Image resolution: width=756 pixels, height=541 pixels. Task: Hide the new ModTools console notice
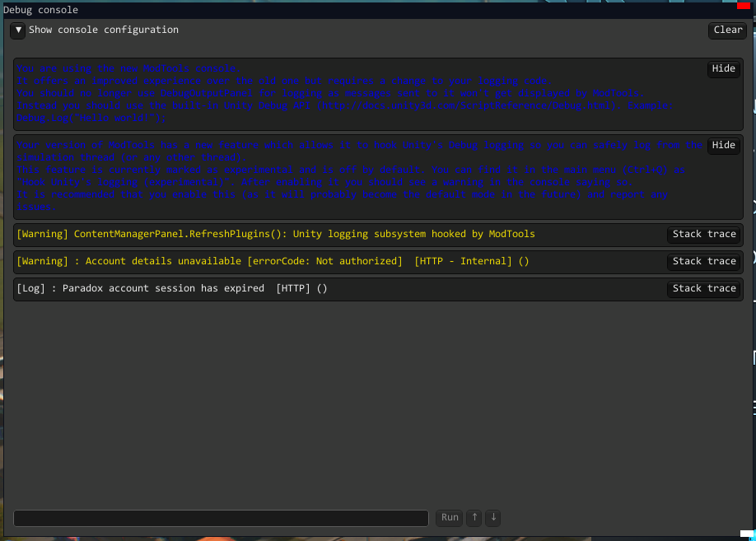[x=723, y=69]
